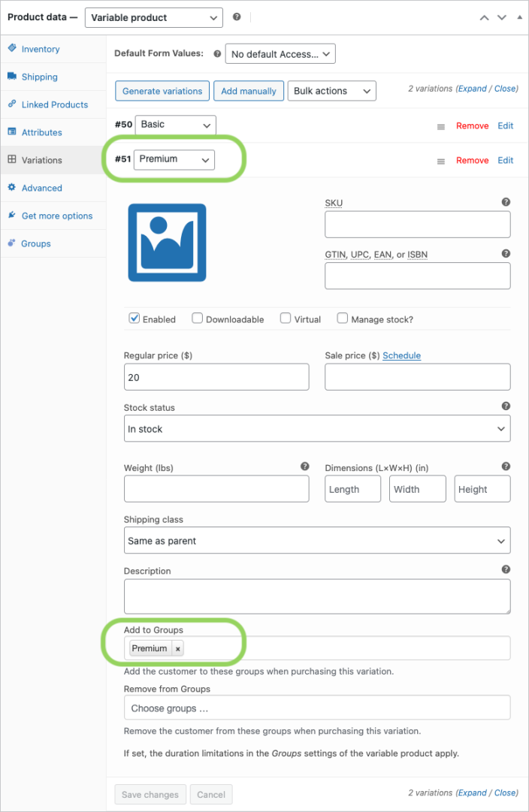Click the Stock status help icon

tap(506, 406)
